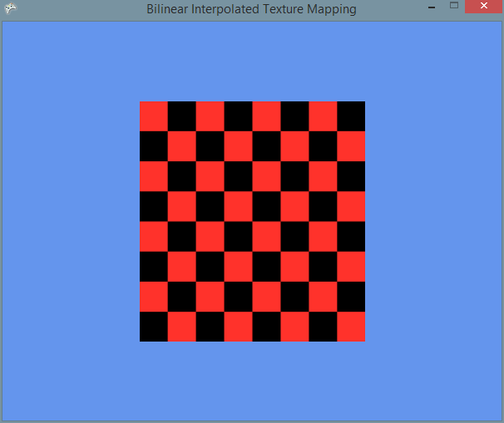The height and width of the screenshot is (423, 504).
Task: Click the application icon in the title bar
Action: pyautogui.click(x=10, y=8)
